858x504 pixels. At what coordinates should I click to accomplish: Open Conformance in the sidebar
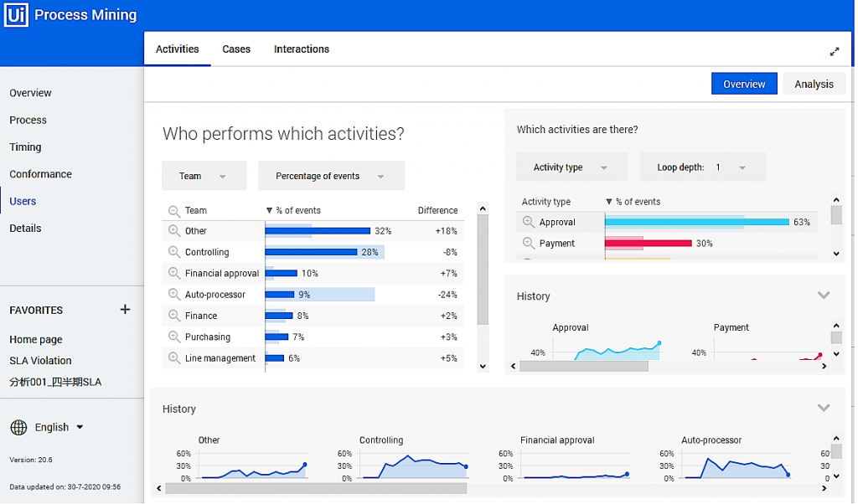[40, 173]
